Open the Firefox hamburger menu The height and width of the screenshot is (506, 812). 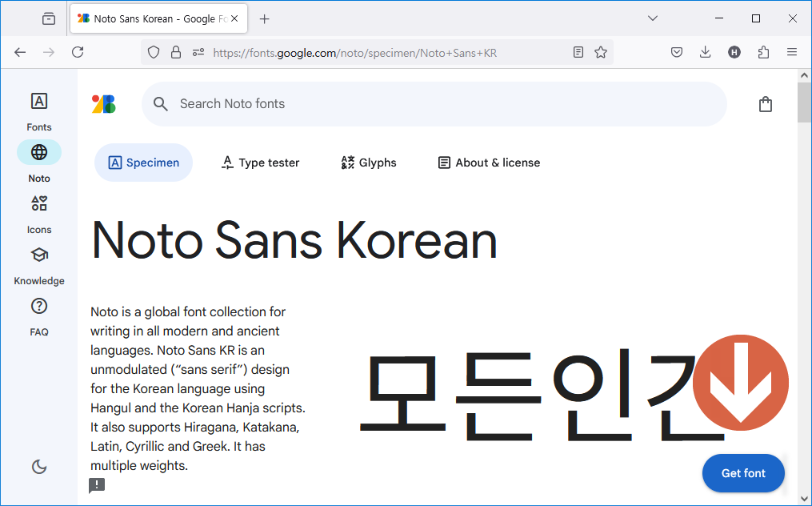pos(792,52)
